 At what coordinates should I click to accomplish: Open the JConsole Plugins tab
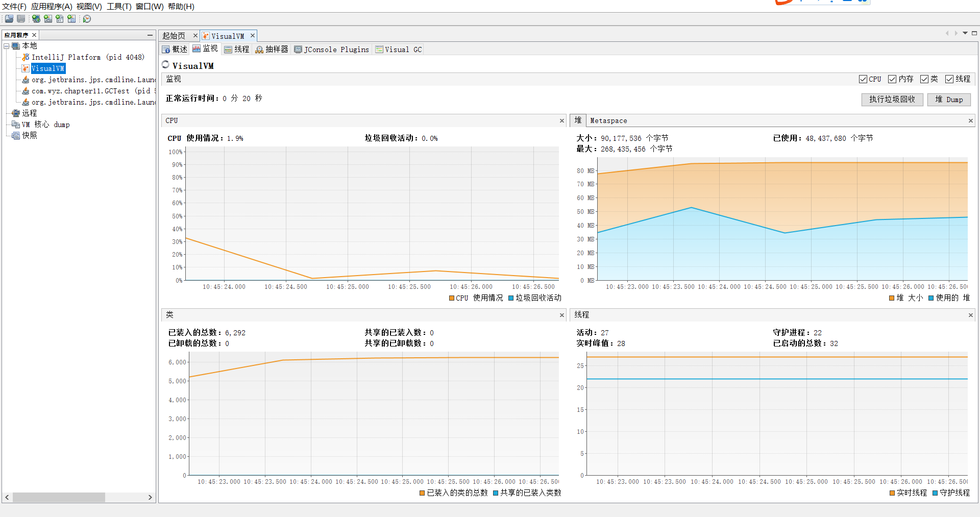332,49
